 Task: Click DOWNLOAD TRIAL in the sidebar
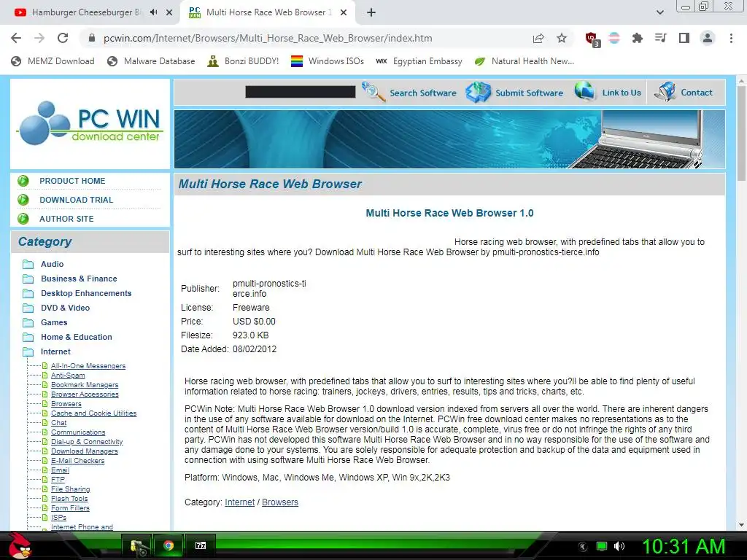(76, 200)
